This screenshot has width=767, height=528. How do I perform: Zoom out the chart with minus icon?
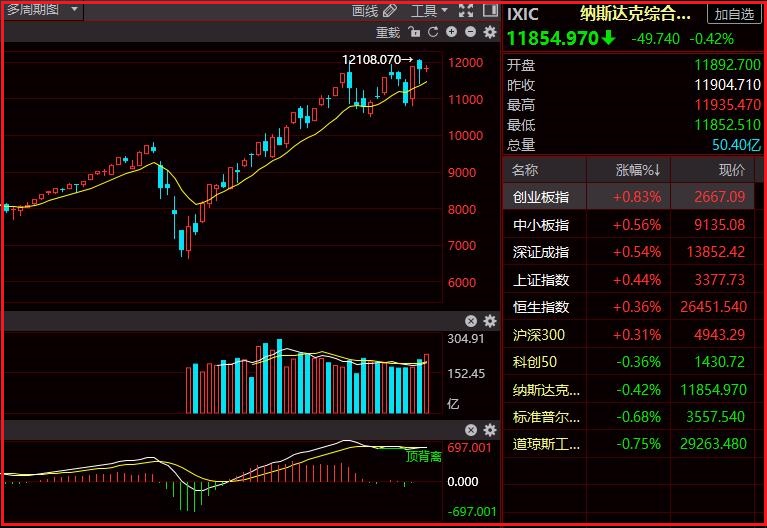pyautogui.click(x=471, y=32)
